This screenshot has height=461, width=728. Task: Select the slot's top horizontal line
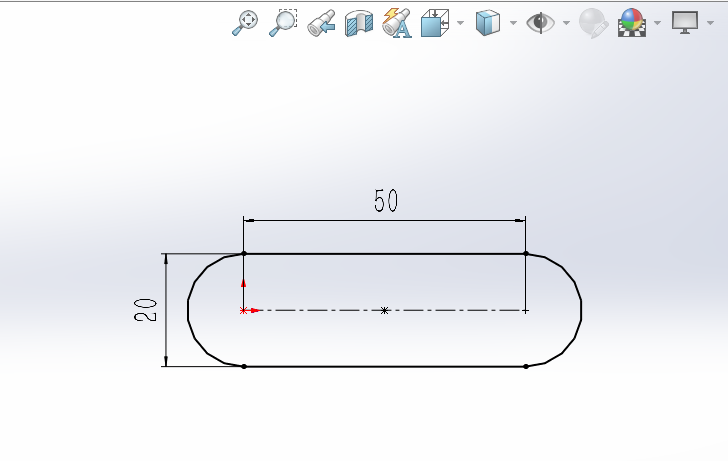(384, 254)
